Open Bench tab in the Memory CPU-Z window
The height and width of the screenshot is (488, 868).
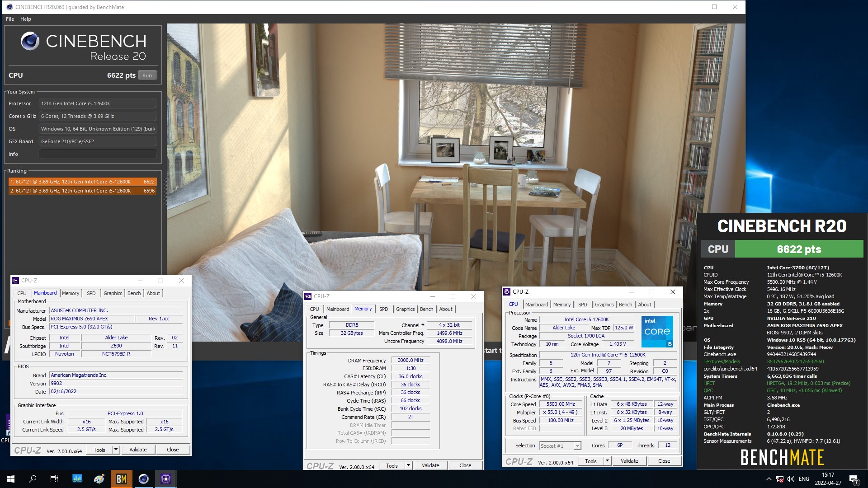pyautogui.click(x=426, y=309)
